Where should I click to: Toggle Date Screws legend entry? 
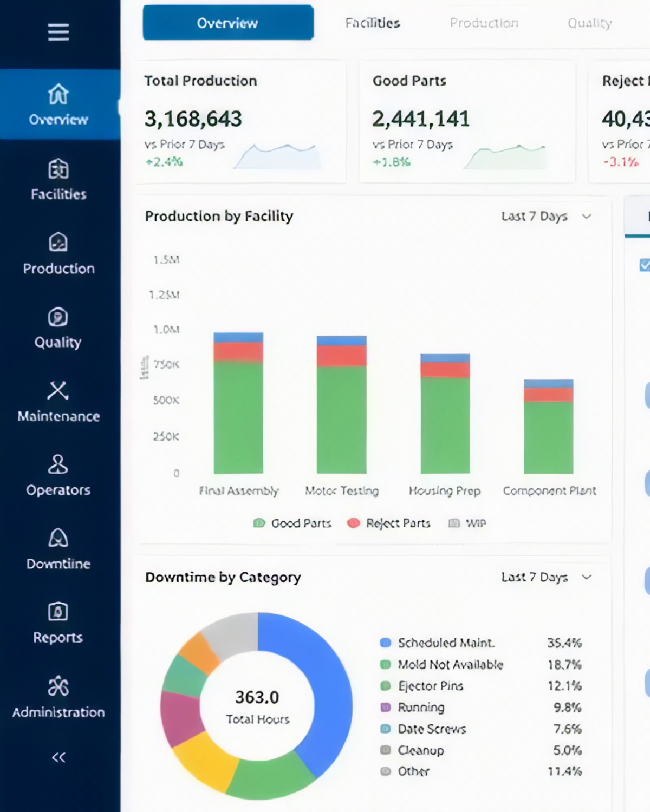(x=423, y=729)
